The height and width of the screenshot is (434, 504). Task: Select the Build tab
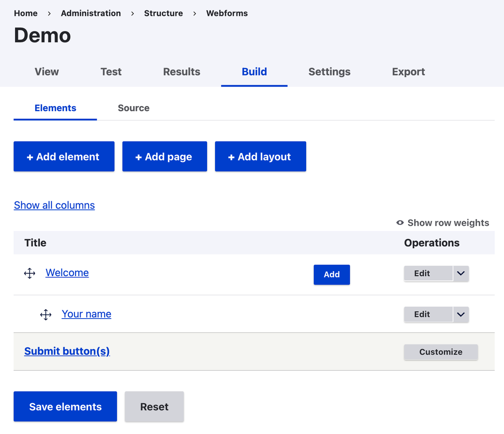coord(254,72)
